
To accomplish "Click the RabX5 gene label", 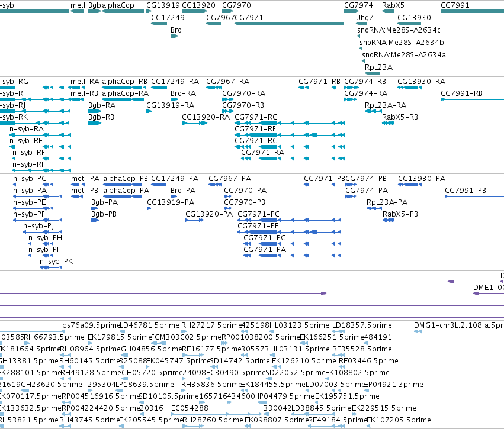I will tap(393, 5).
